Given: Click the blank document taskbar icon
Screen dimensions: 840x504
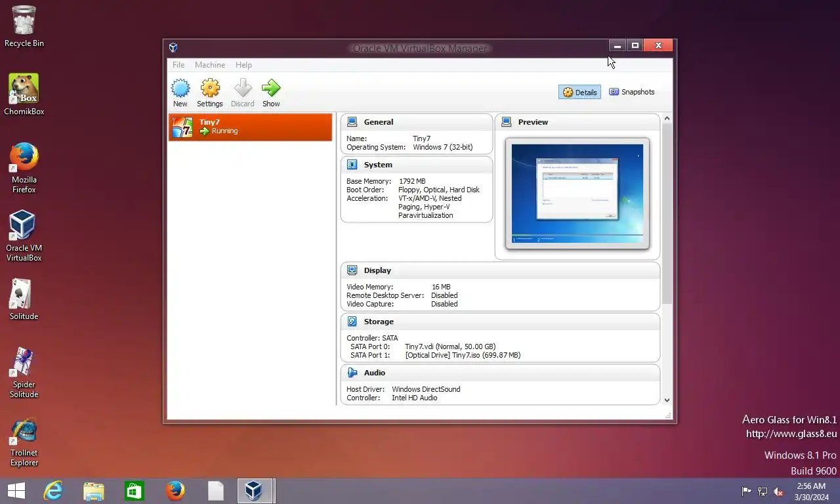Looking at the screenshot, I should 216,491.
